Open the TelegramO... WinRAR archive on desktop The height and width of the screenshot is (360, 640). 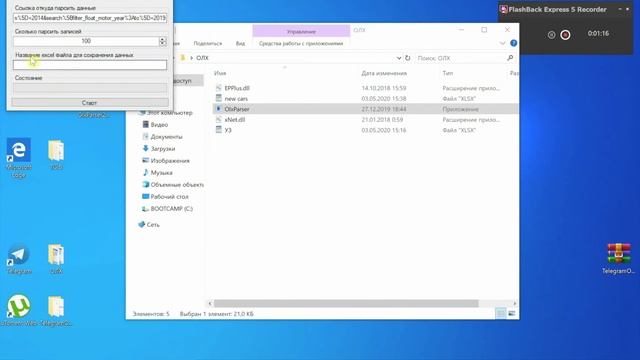click(x=618, y=258)
